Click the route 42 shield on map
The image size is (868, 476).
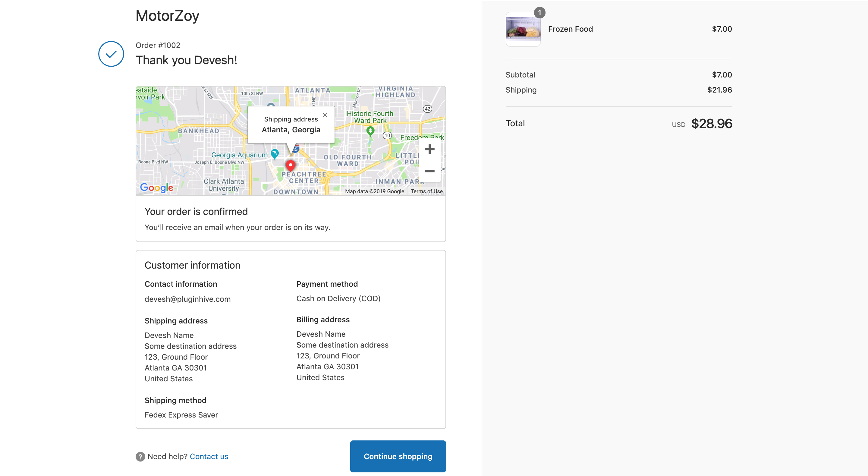427,109
